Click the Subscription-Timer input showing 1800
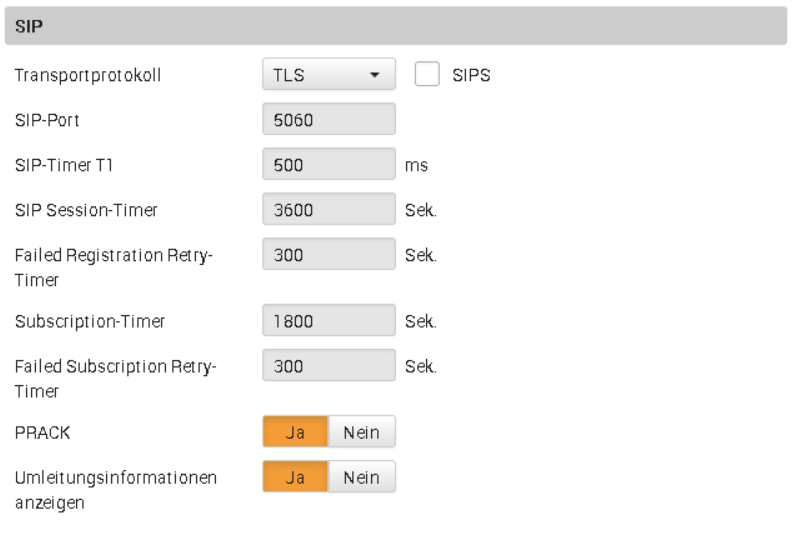 [329, 321]
